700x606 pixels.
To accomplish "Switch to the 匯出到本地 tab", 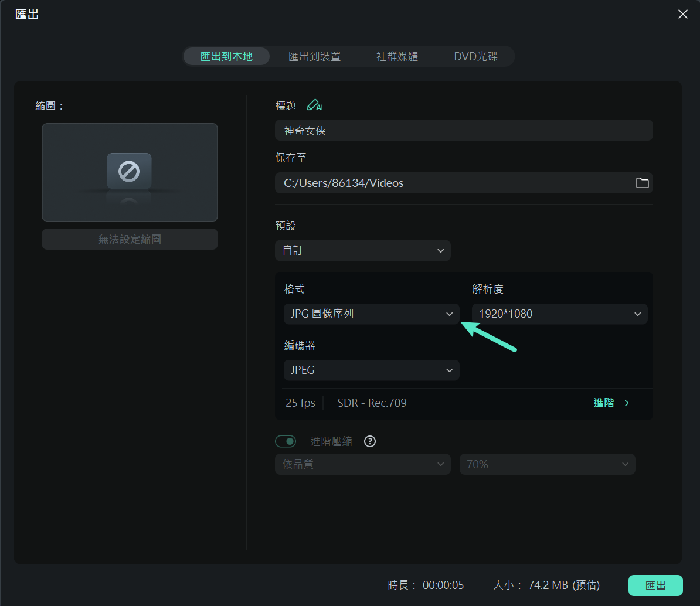I will coord(226,57).
